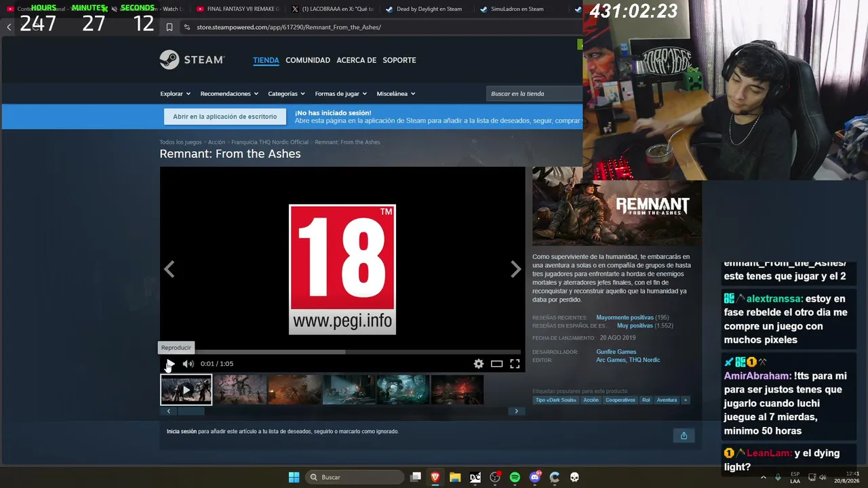This screenshot has width=868, height=488.
Task: Select the Acción tag under popular tags
Action: [591, 400]
